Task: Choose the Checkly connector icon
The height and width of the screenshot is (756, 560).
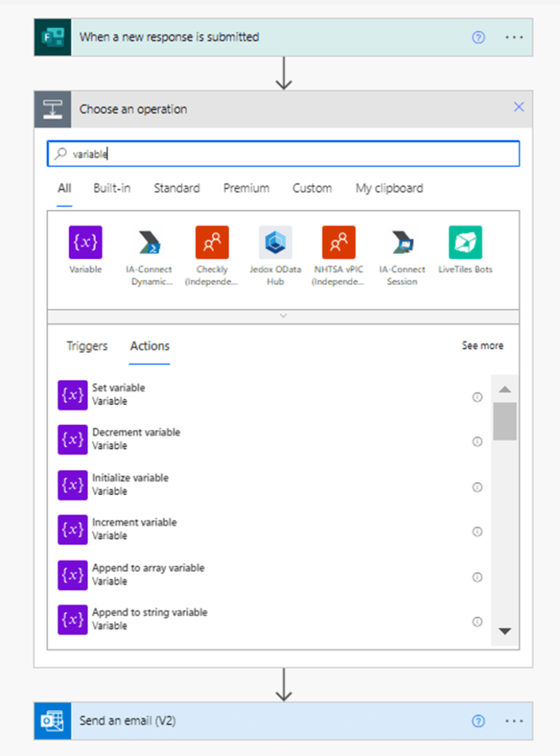Action: [x=212, y=242]
